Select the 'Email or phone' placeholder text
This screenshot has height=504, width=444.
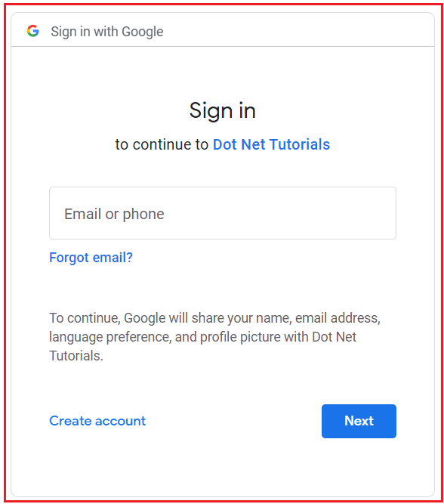pos(114,214)
